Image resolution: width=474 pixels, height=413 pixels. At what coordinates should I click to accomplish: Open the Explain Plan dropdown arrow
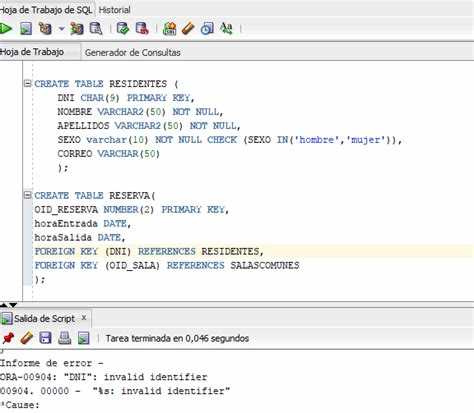coord(61,29)
